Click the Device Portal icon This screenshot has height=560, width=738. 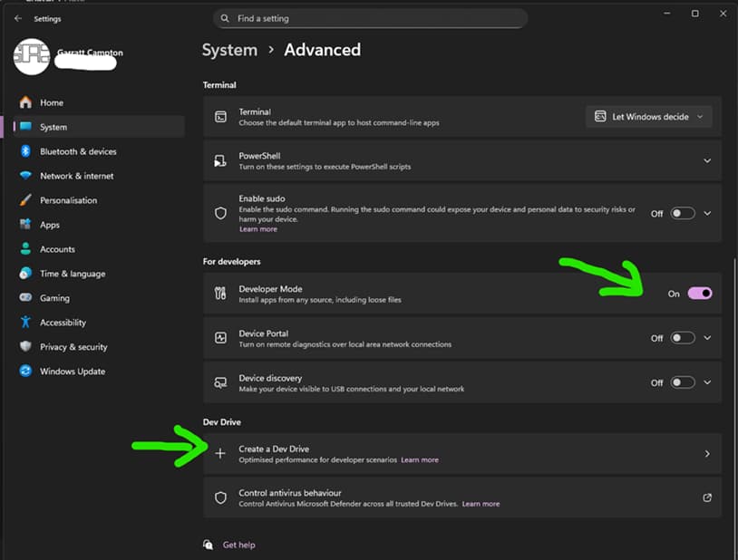click(220, 337)
